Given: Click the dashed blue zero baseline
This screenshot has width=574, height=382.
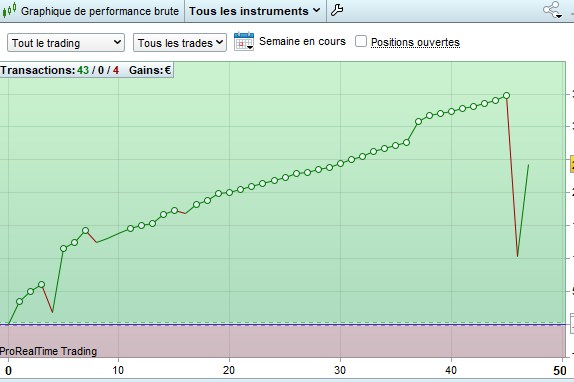Looking at the screenshot, I should [283, 325].
